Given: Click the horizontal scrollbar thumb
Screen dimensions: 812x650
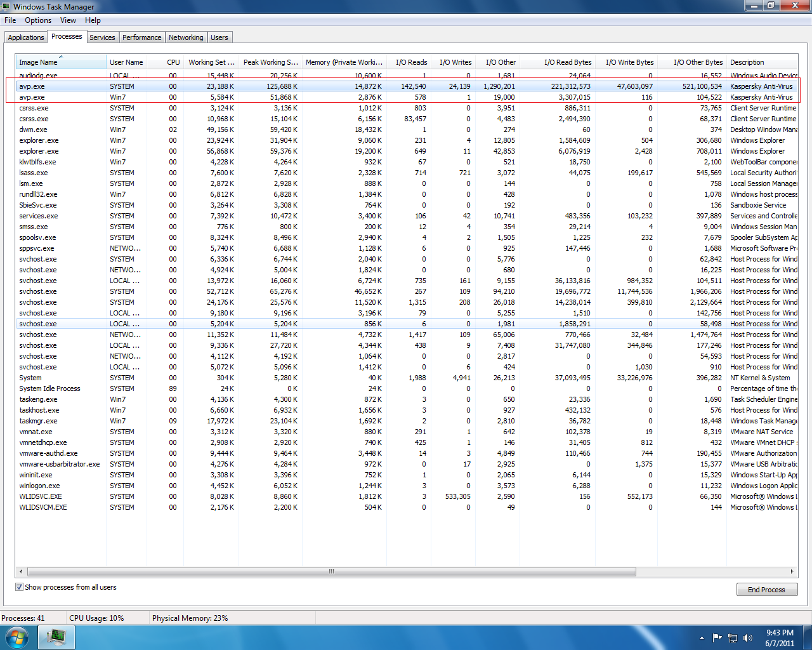Looking at the screenshot, I should pyautogui.click(x=331, y=571).
